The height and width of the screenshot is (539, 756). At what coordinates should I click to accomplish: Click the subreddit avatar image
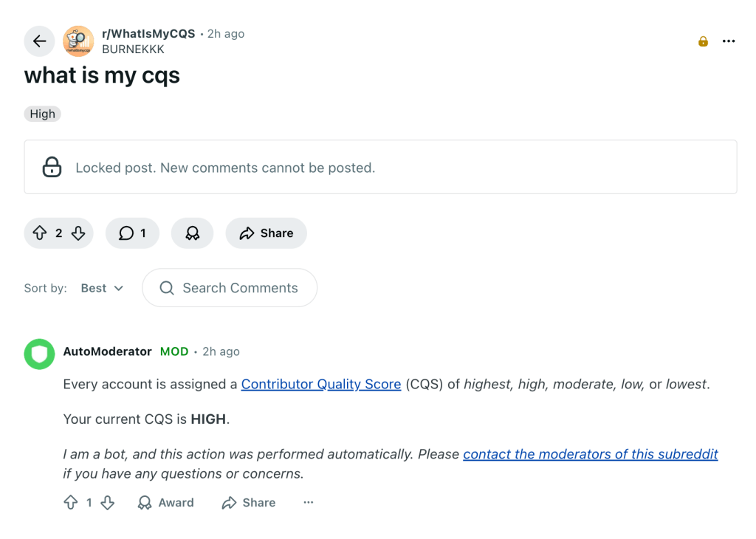[78, 41]
